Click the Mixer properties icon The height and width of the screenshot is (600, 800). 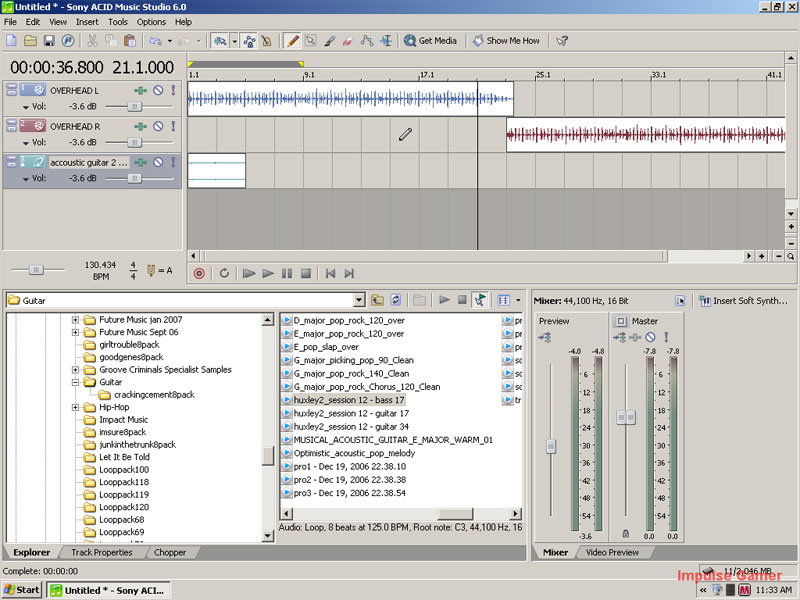(x=680, y=301)
